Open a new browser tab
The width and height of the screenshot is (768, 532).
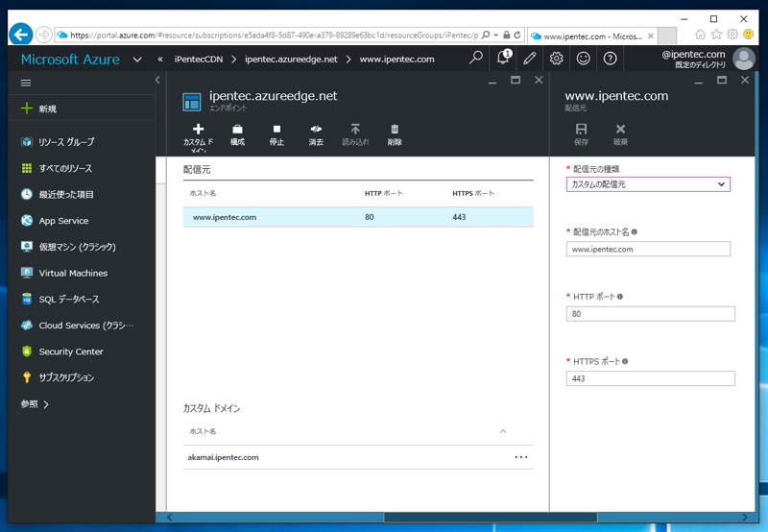tap(666, 36)
